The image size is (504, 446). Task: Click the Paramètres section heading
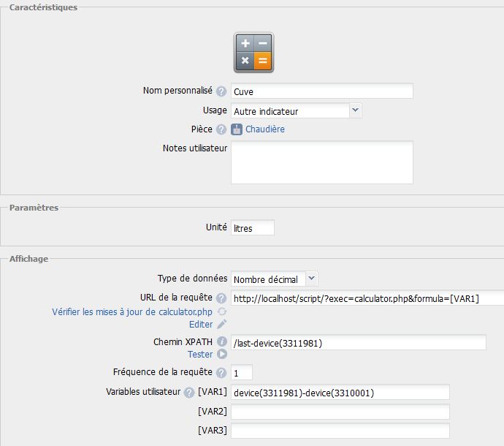[34, 208]
